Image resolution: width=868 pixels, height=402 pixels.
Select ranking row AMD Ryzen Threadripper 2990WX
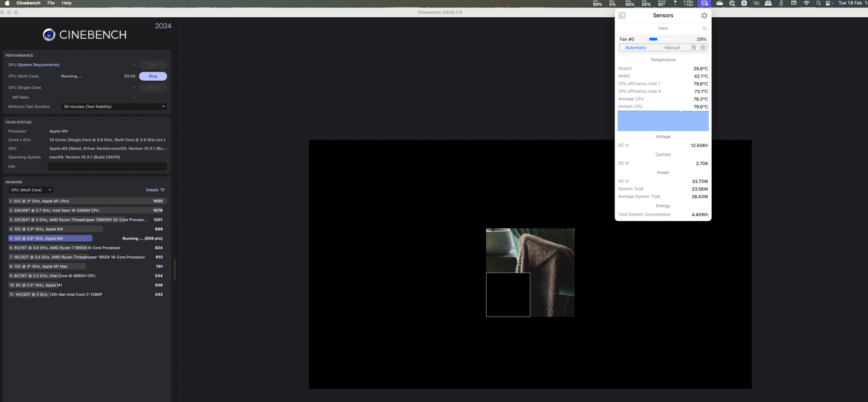[87, 220]
